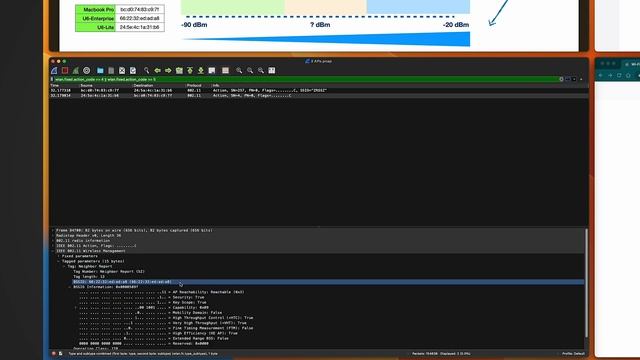Clear the display filter with the X button

(561, 79)
